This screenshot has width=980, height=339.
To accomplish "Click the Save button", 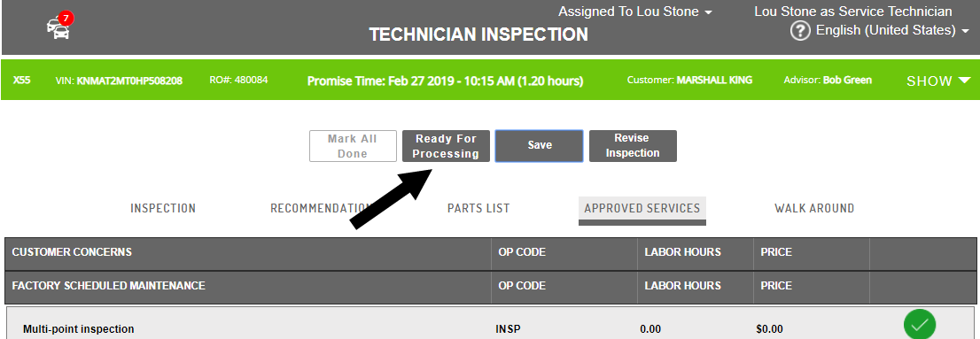I will pyautogui.click(x=540, y=145).
